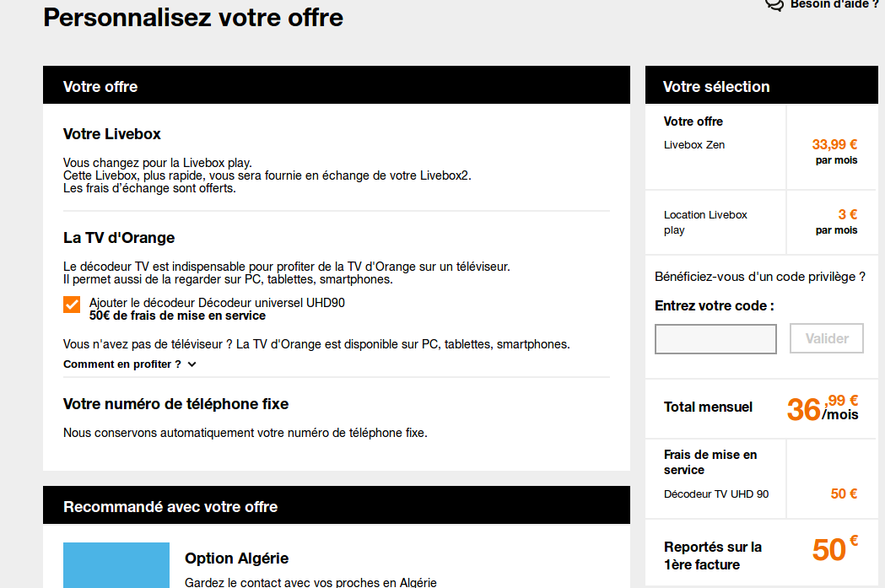Click 'Votre numéro de téléphone fixe' heading

click(x=175, y=404)
